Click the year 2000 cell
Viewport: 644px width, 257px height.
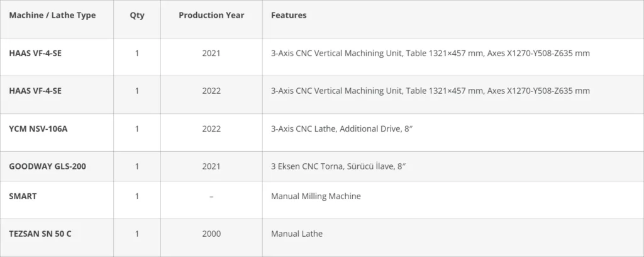[x=211, y=234]
